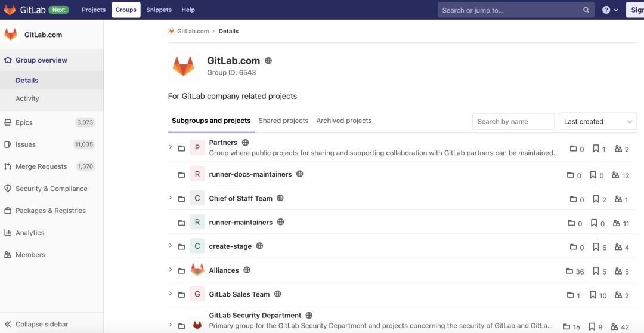Screen dimensions: 644x333
Task: Click the Next environment badge
Action: tap(58, 10)
